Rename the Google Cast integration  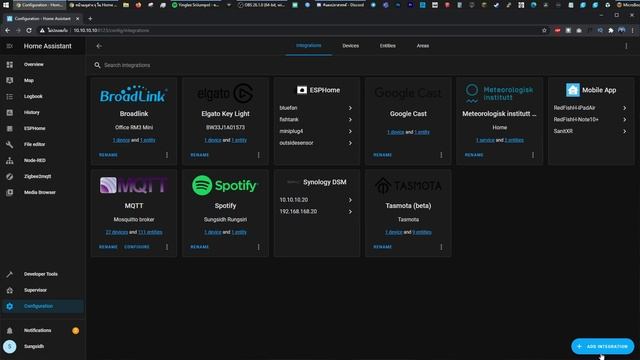coord(382,155)
